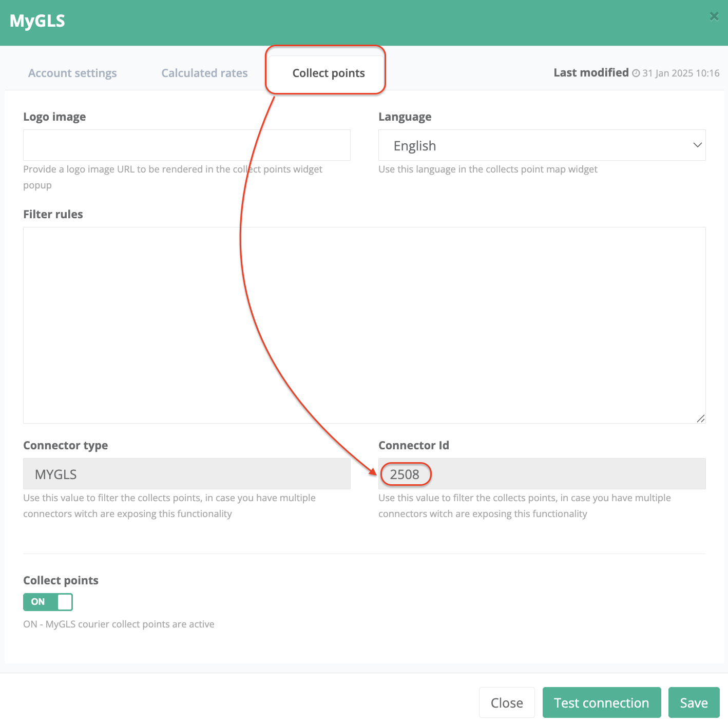Click the Connector type label
Screen dimensions: 728x723
[x=66, y=445]
